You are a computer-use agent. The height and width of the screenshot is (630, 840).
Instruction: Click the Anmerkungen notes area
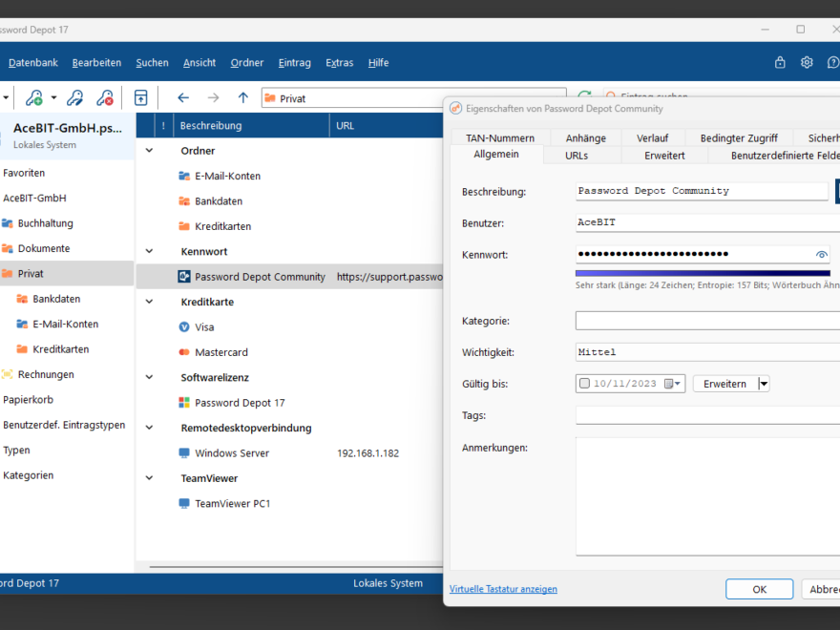[x=707, y=496]
